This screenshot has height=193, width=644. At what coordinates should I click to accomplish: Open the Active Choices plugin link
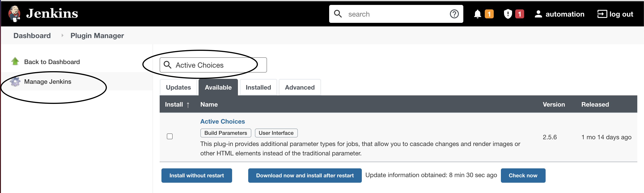click(x=222, y=121)
